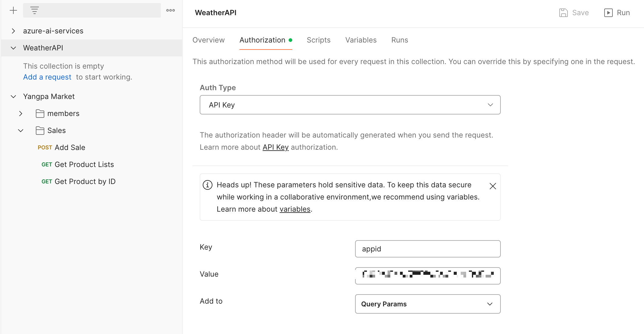This screenshot has height=334, width=644.
Task: Click the Save icon button
Action: (564, 13)
